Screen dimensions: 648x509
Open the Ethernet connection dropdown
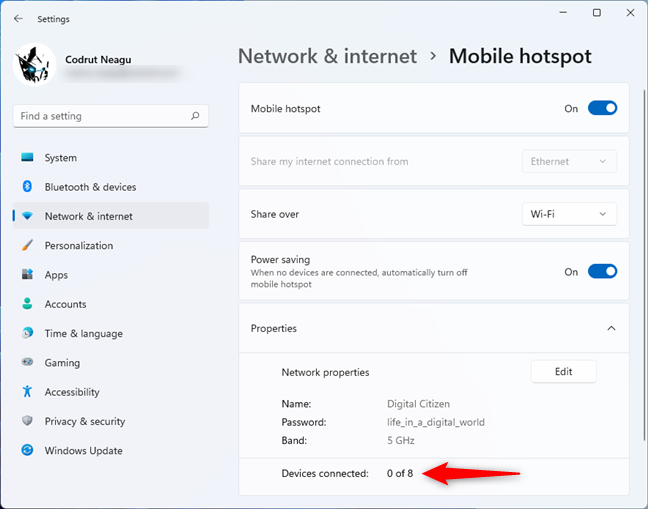pyautogui.click(x=569, y=161)
